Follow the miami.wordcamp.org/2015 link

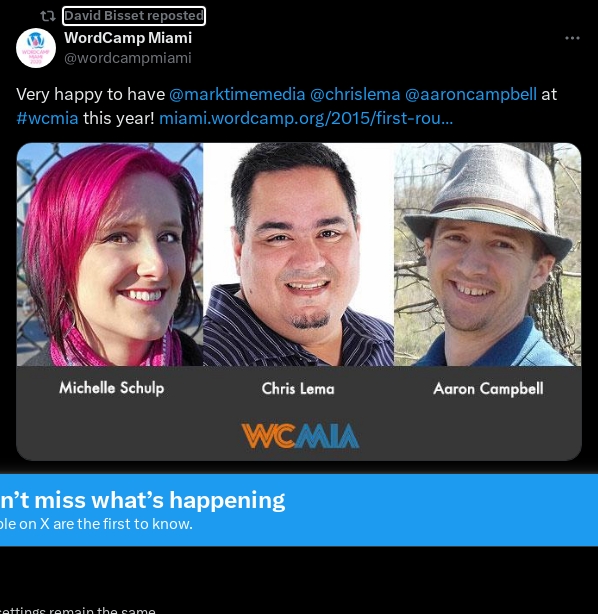pos(306,118)
